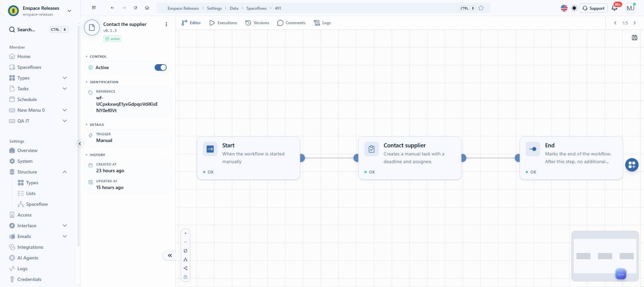The image size is (644, 287).
Task: Switch to the Editor tab
Action: (x=191, y=23)
